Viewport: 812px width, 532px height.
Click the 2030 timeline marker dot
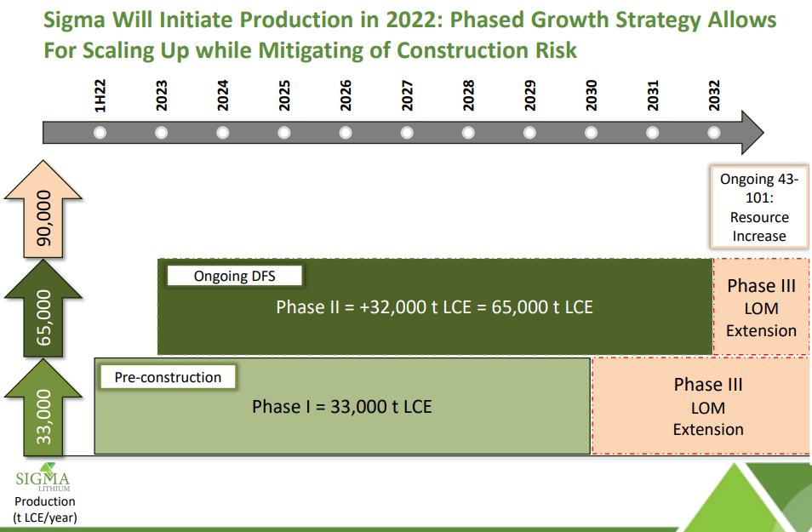591,133
